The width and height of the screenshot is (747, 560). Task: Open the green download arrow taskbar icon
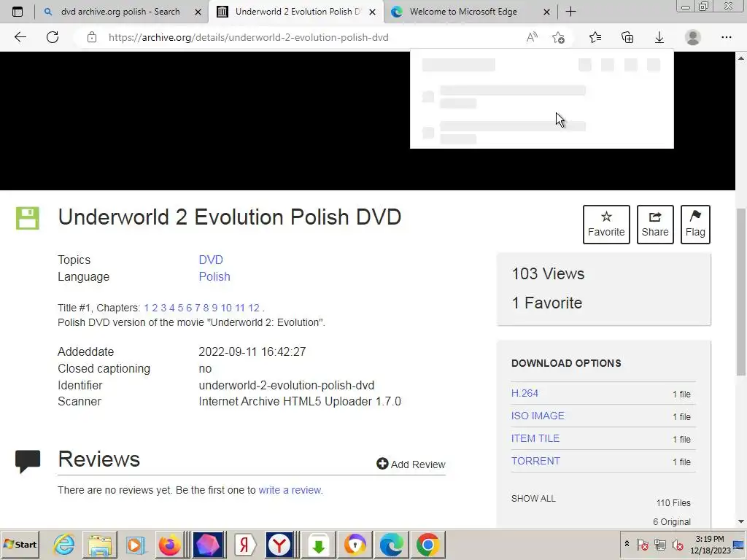coord(319,544)
